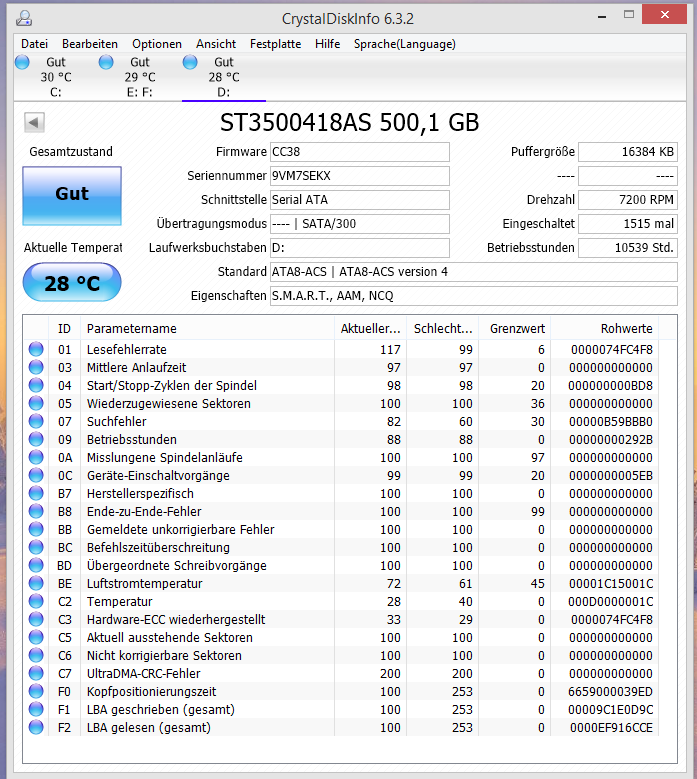Screen dimensions: 697x779
Task: Select the C: drive tab at 30 °C
Action: [x=56, y=77]
